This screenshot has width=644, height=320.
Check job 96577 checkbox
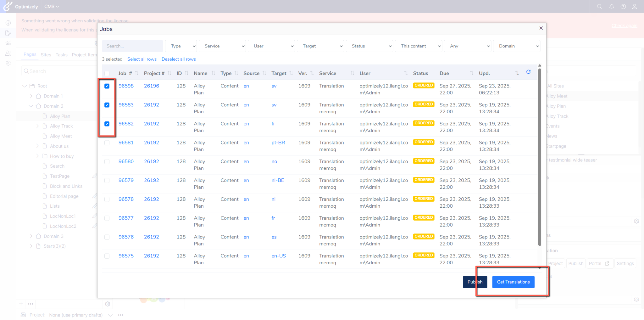click(107, 218)
